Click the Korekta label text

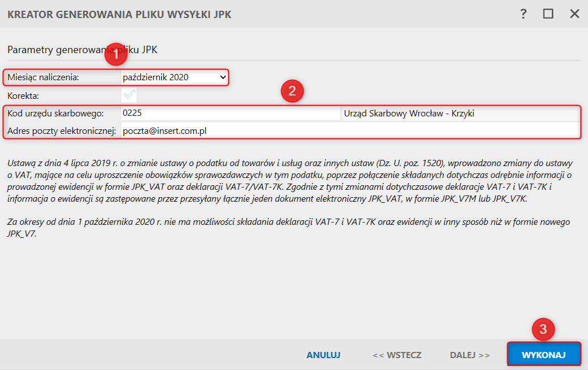click(x=23, y=95)
